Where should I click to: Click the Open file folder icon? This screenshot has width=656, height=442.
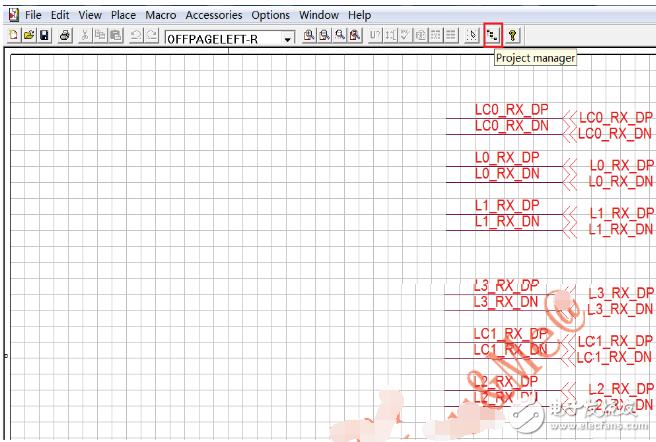click(29, 35)
